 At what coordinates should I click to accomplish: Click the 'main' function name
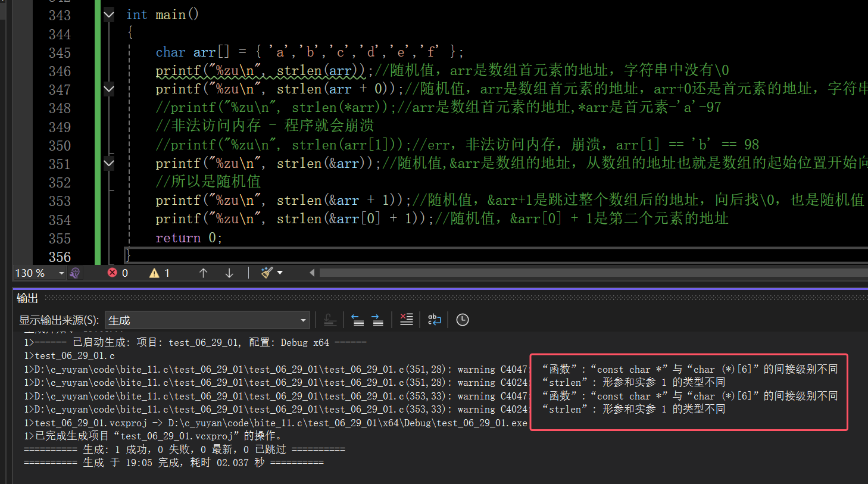click(x=170, y=15)
